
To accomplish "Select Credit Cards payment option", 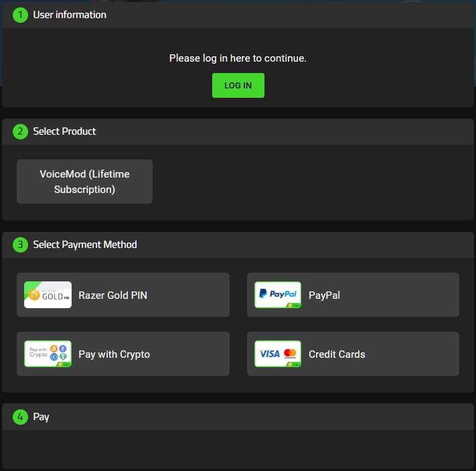I will pos(353,354).
